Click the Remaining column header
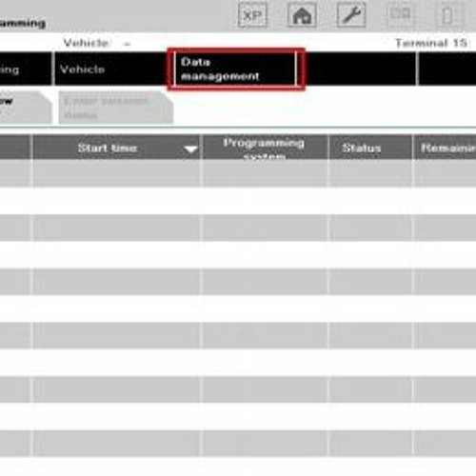Image resolution: width=476 pixels, height=476 pixels. click(445, 147)
